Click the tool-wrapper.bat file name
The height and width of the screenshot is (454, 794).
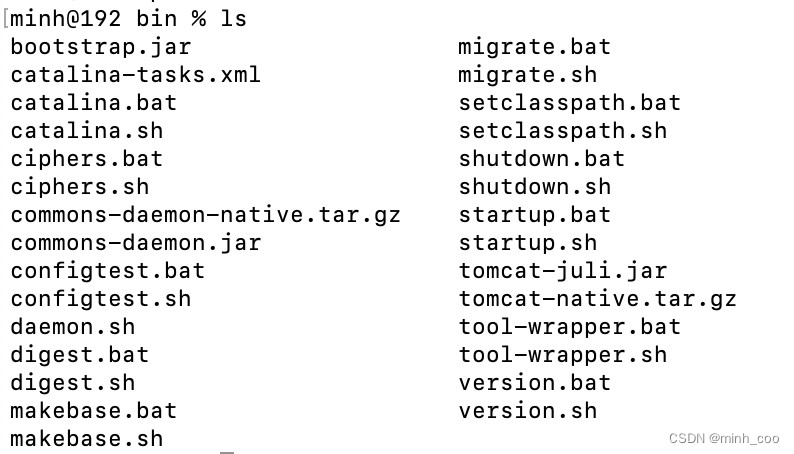[570, 327]
